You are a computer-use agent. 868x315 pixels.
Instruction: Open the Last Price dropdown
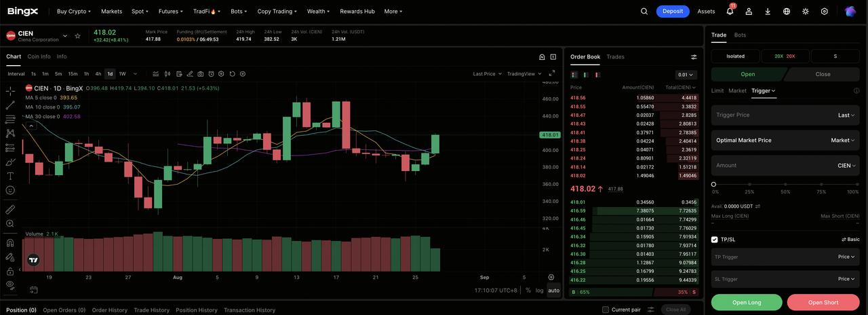pyautogui.click(x=486, y=74)
